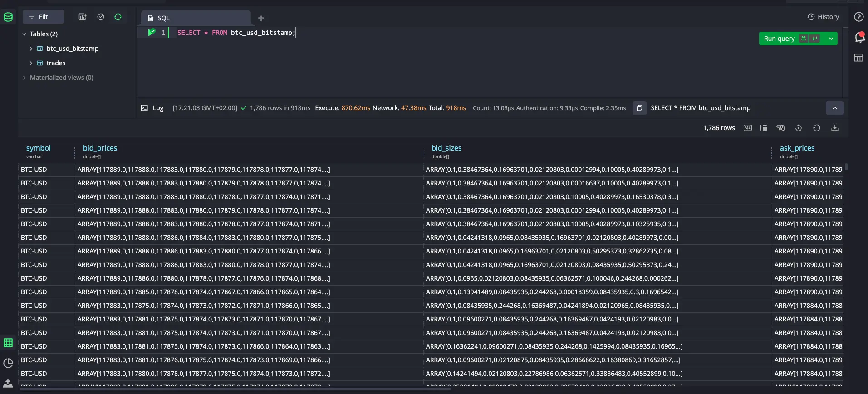Click the log timestamp 17:21:03 GMT+02:00
The height and width of the screenshot is (394, 868).
tap(205, 108)
